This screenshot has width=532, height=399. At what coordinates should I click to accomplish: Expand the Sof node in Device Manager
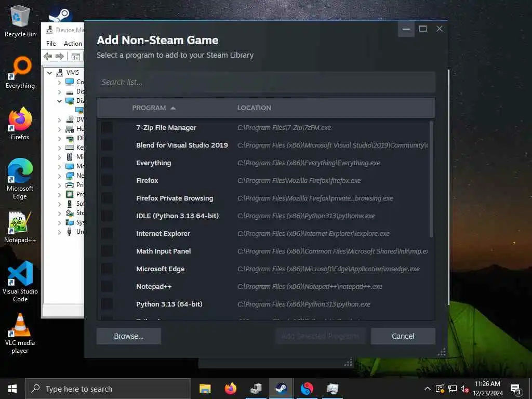[59, 204]
